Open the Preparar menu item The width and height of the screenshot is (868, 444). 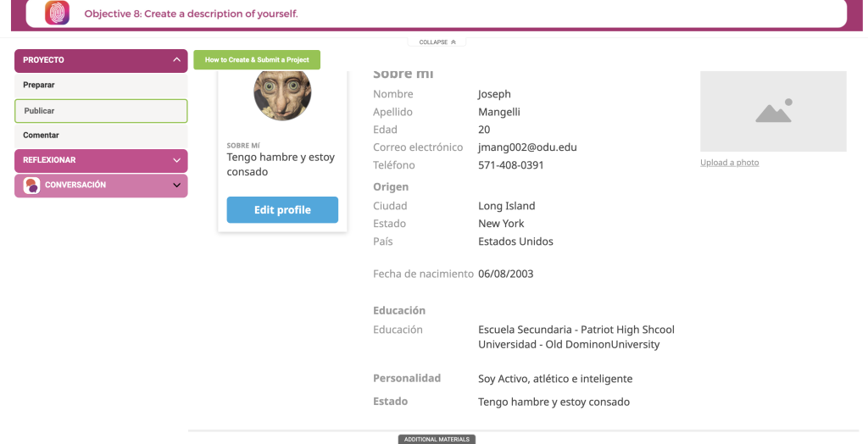(x=101, y=86)
